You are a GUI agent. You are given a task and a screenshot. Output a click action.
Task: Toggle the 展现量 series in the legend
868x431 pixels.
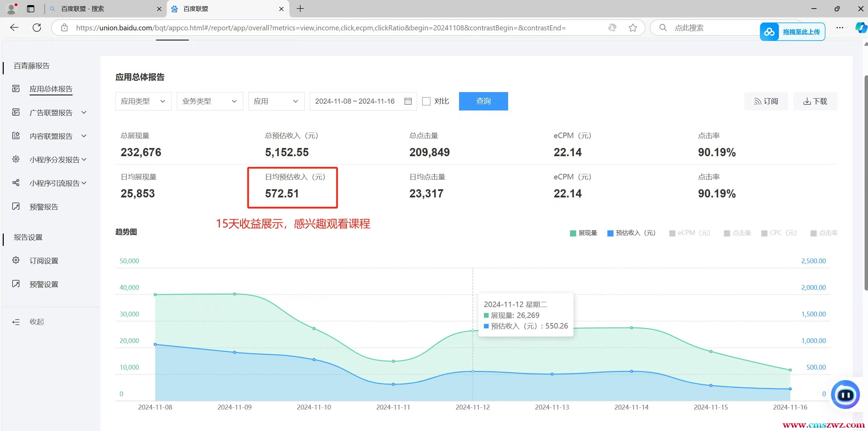pos(583,233)
